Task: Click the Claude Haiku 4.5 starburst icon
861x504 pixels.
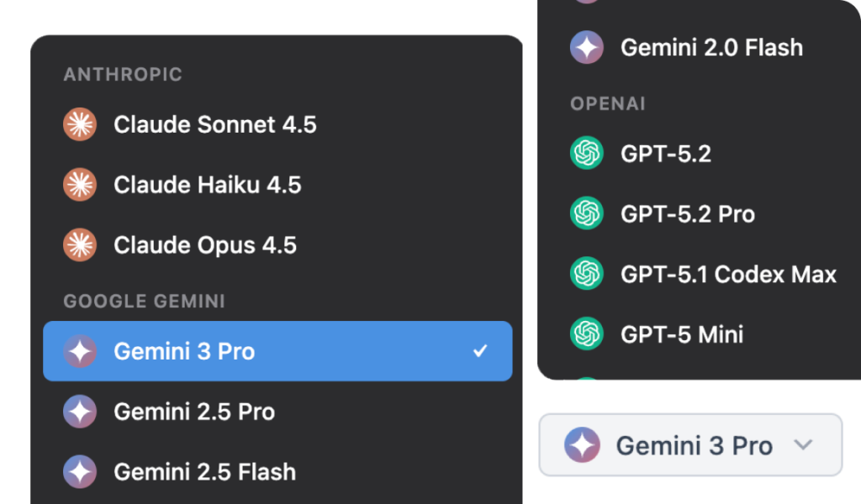Action: tap(80, 185)
